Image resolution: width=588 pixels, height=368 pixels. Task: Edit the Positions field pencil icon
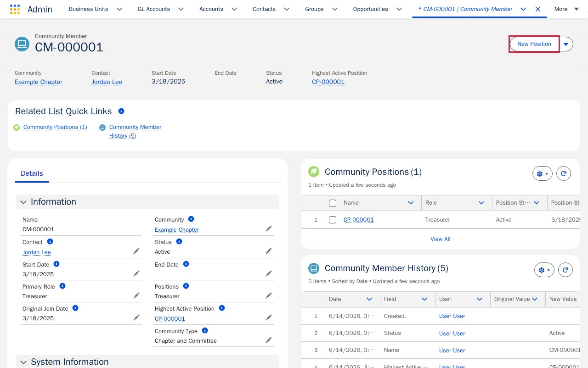coord(269,296)
